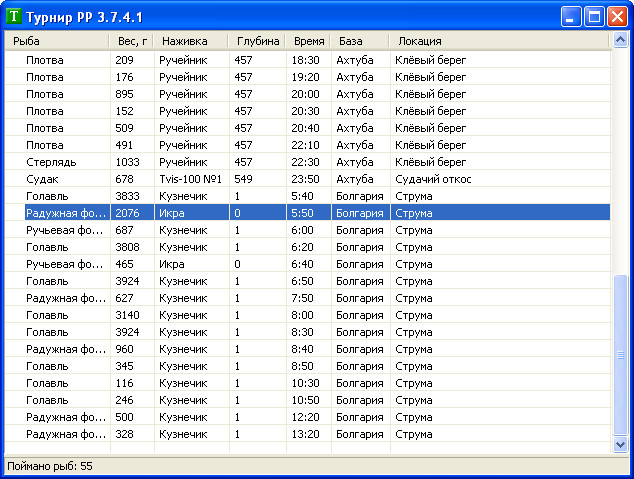
Task: Click location Судачий откос
Action: pyautogui.click(x=433, y=179)
